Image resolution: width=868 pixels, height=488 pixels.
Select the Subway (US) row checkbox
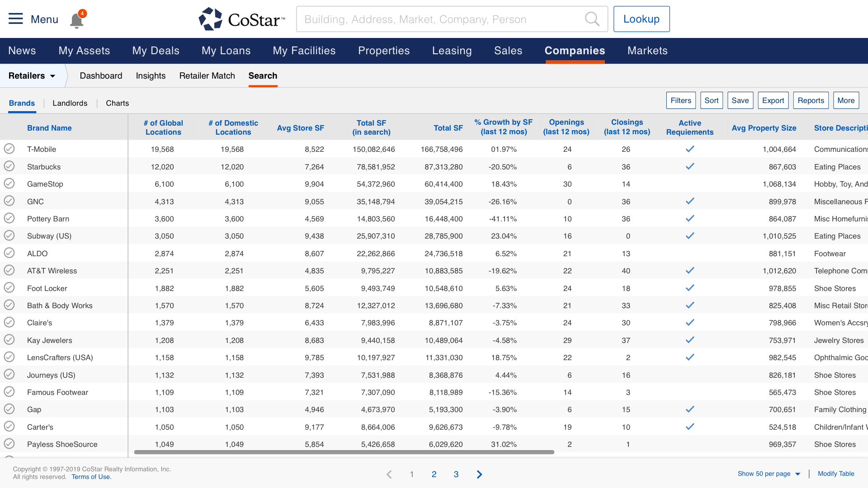(9, 235)
